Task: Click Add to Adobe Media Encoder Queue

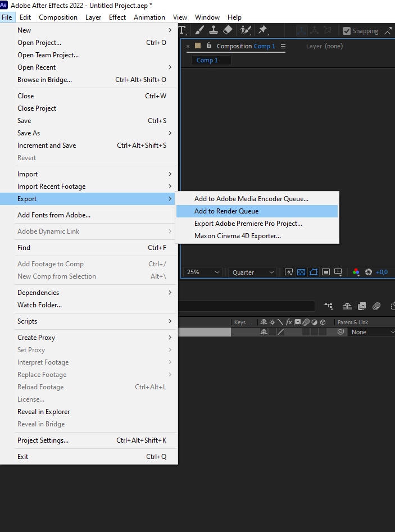Action: (x=251, y=199)
